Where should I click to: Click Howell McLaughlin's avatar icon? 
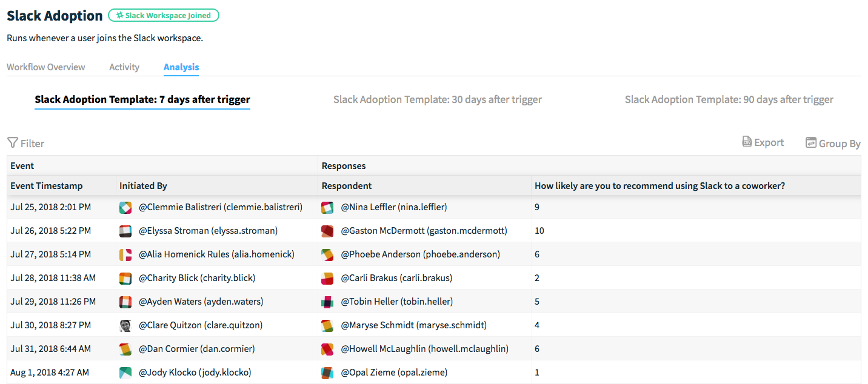pos(327,349)
